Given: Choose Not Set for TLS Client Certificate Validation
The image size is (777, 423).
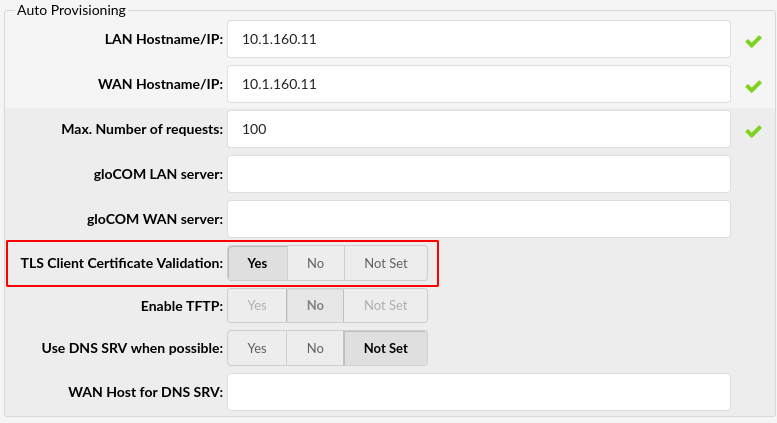Looking at the screenshot, I should tap(386, 263).
